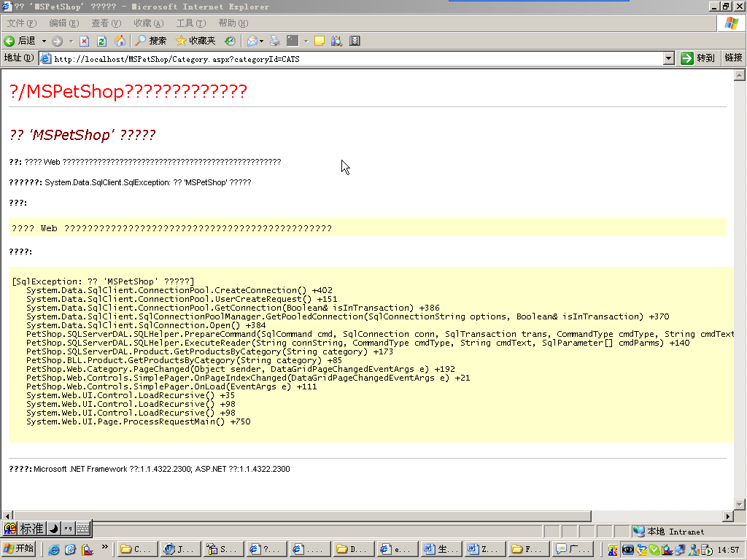Refresh the current page
The width and height of the screenshot is (747, 560).
tap(101, 41)
